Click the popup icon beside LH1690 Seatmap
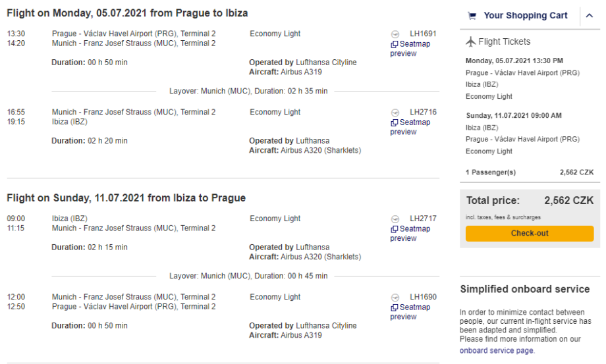This screenshot has height=364, width=606. coord(394,307)
